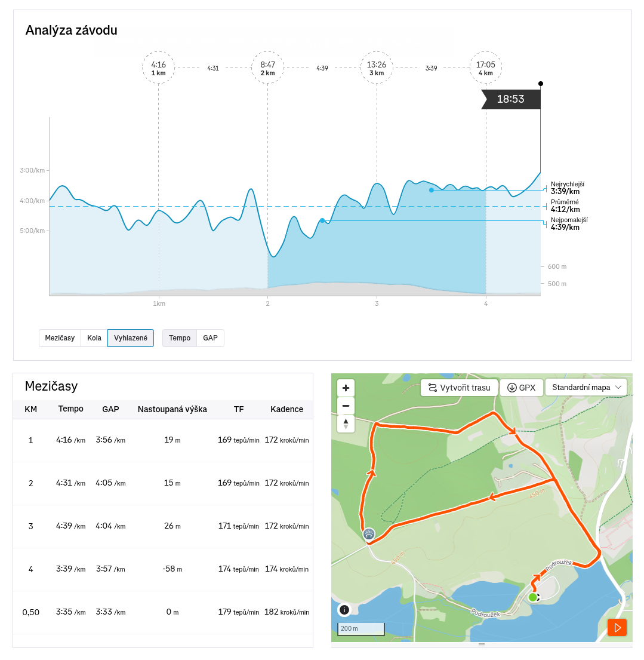The height and width of the screenshot is (660, 644).
Task: Click the green start point marker
Action: click(x=533, y=597)
